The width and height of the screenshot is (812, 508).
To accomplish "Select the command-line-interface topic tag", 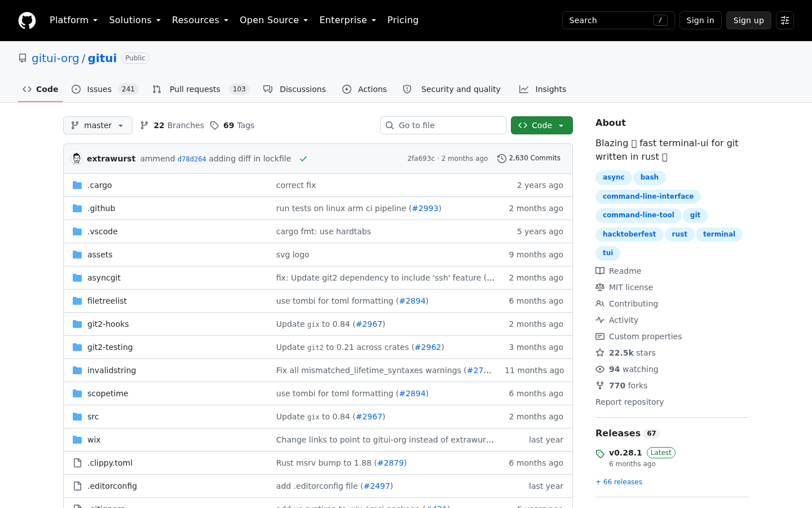I will click(x=648, y=196).
